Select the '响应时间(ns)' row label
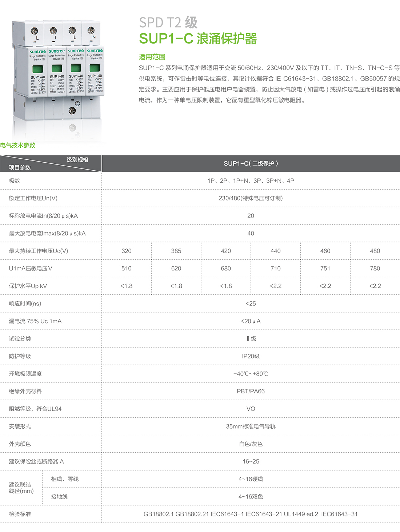Screen dimensions: 400x532 (x=25, y=303)
